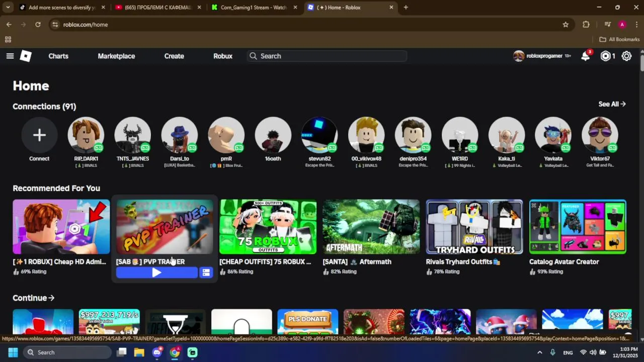This screenshot has height=362, width=644.
Task: Open the tab search dropdown arrow
Action: pyautogui.click(x=8, y=7)
